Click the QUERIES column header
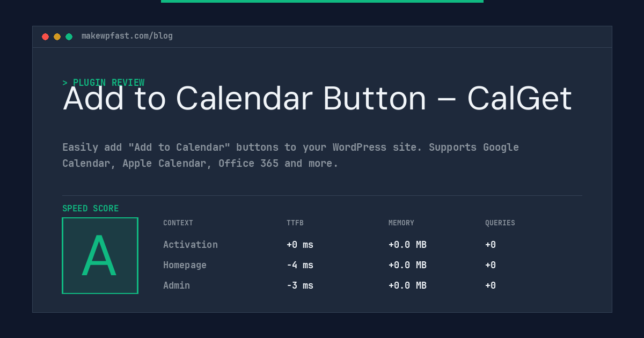Image resolution: width=644 pixels, height=338 pixels. pos(500,223)
